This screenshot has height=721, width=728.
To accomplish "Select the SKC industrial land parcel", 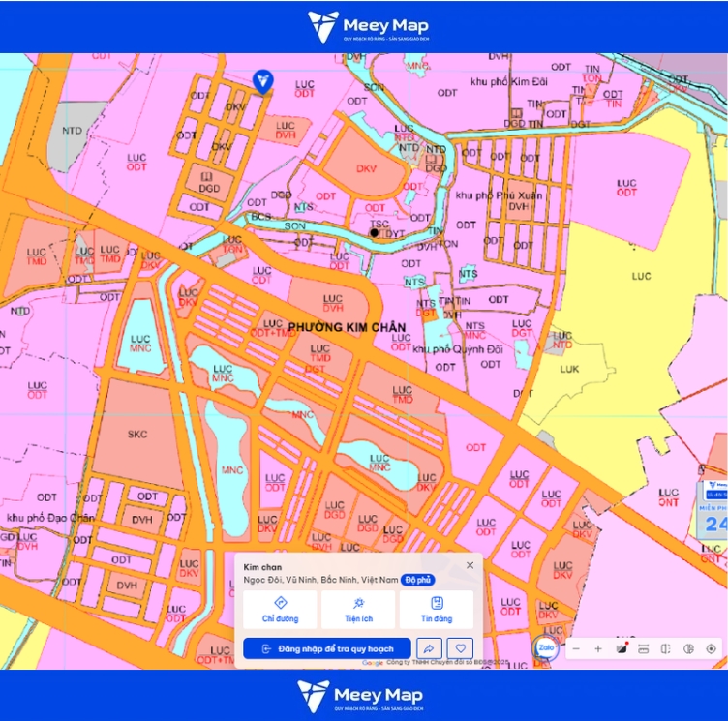I will [137, 435].
